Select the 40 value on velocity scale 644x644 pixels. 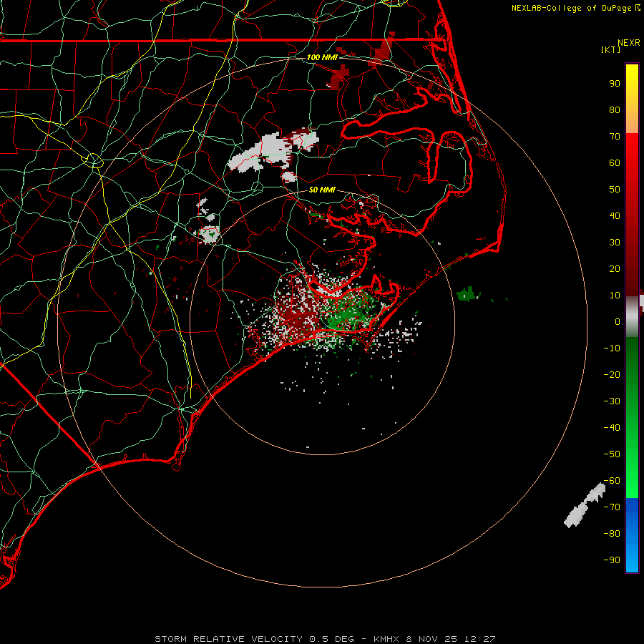615,216
